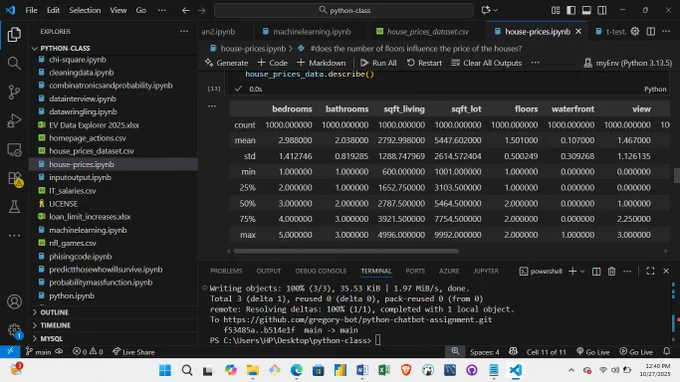Click the output table horizontal scrollbar
Viewport: 680px width, 382px height.
[x=346, y=251]
